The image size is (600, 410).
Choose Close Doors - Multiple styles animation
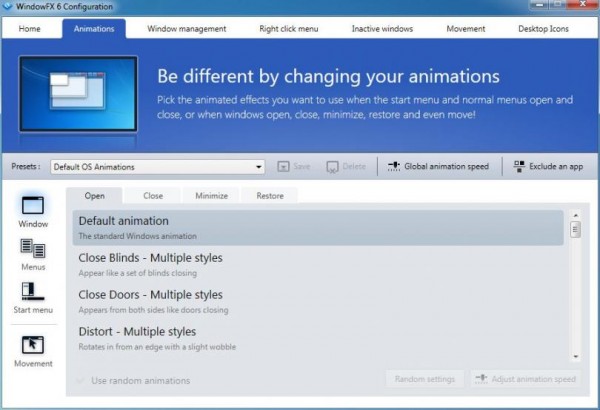point(318,301)
